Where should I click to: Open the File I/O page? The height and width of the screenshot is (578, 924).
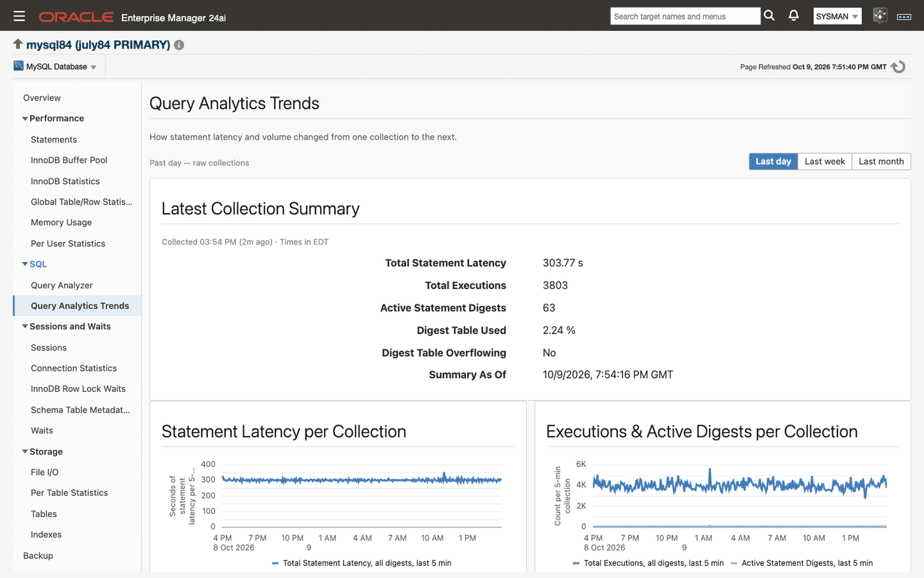(44, 472)
